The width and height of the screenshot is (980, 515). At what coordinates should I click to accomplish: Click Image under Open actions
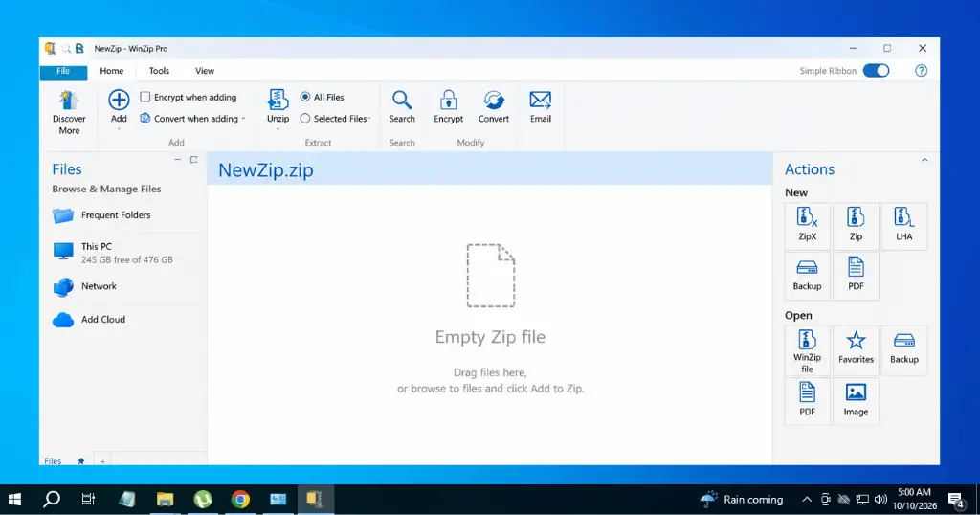pyautogui.click(x=856, y=401)
